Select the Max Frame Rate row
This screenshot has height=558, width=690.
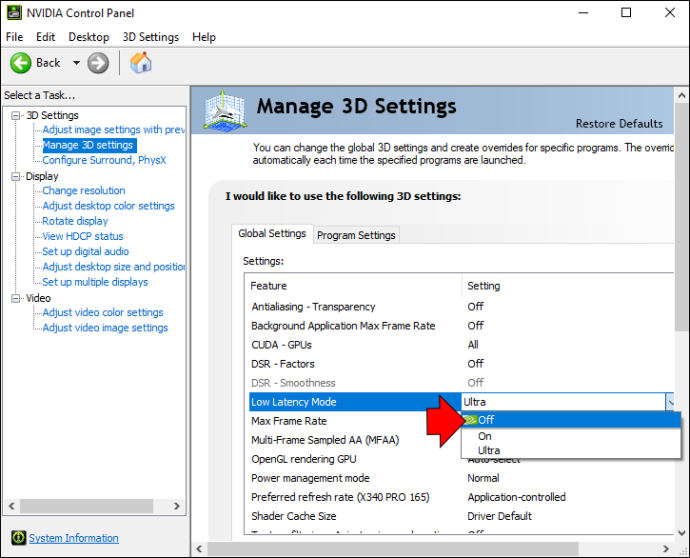click(355, 421)
